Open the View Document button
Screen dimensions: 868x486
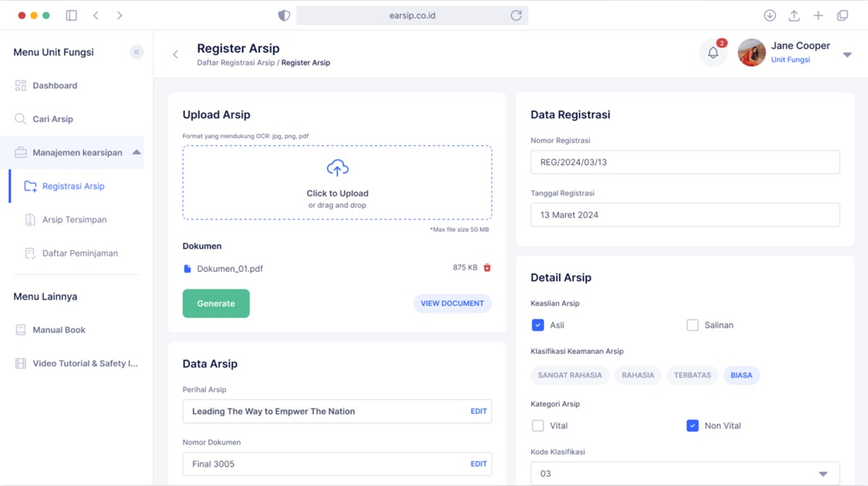point(452,304)
